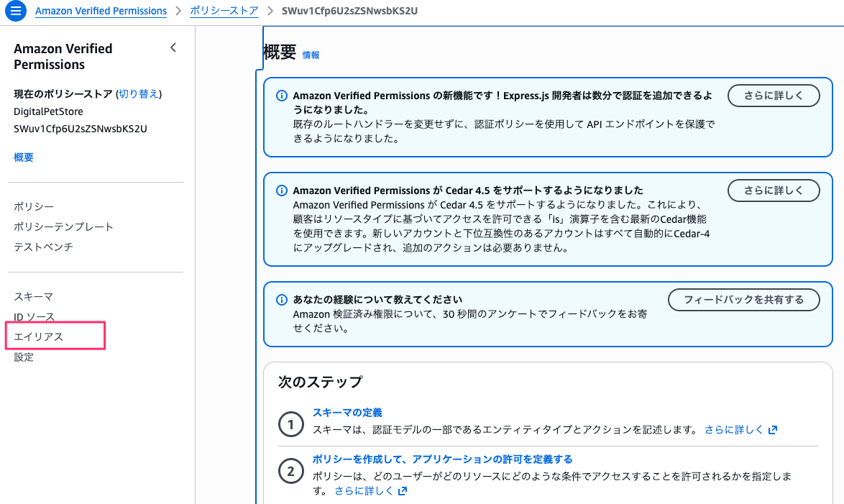
Task: Open the Amazon Verified Permissions breadcrumb link
Action: 101,11
